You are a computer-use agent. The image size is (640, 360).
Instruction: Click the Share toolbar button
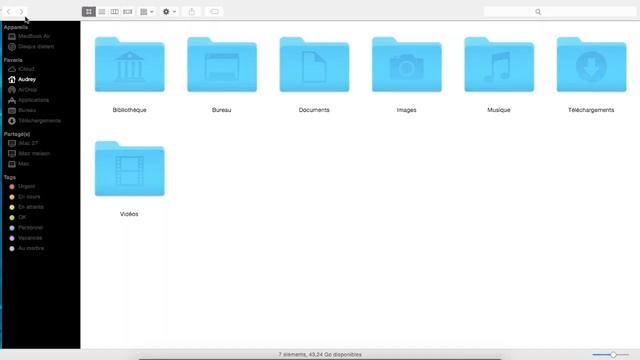pyautogui.click(x=192, y=12)
